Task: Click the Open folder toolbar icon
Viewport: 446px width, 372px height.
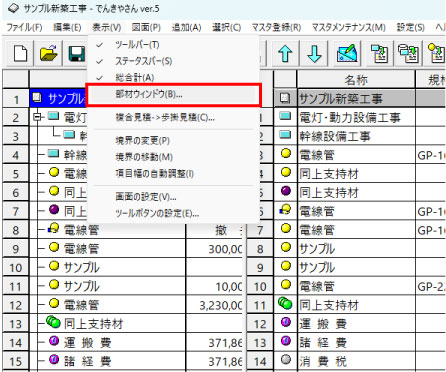Action: pos(49,54)
